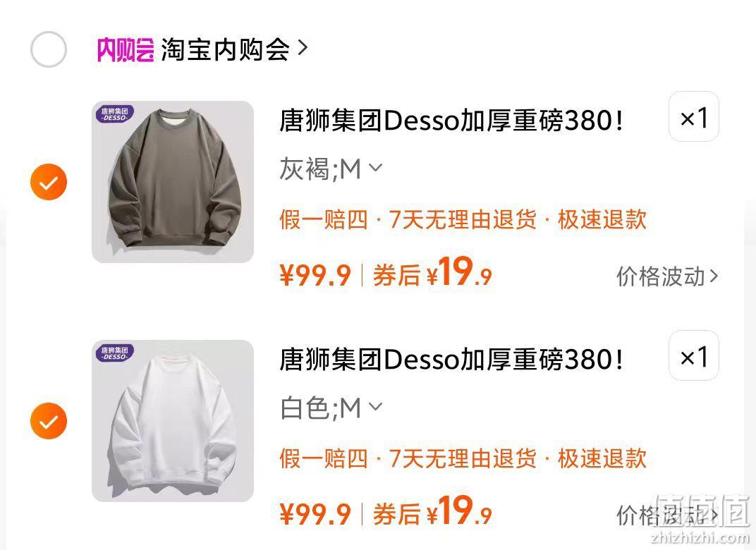Viewport: 756px width, 550px height.
Task: Tap 唐狮集团 DESSO badge on white sweatshirt
Action: 115,353
